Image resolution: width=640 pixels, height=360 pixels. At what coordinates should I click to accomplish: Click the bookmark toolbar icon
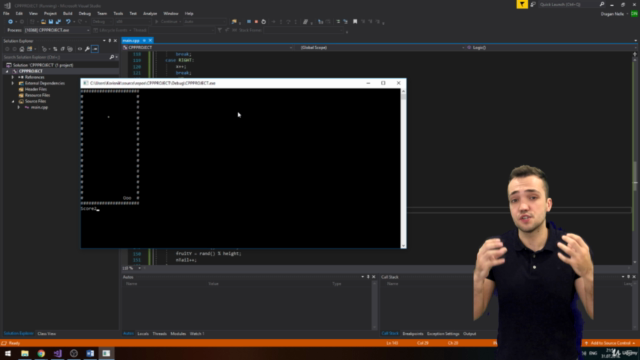(355, 22)
